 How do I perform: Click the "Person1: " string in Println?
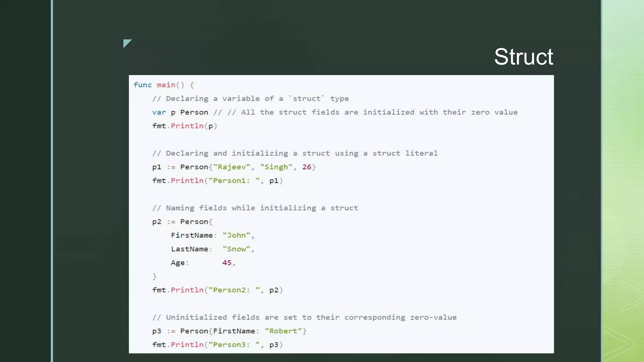pos(234,181)
